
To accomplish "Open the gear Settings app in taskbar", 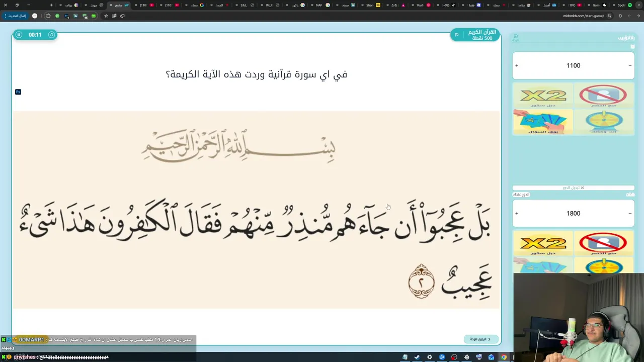I will point(430,357).
